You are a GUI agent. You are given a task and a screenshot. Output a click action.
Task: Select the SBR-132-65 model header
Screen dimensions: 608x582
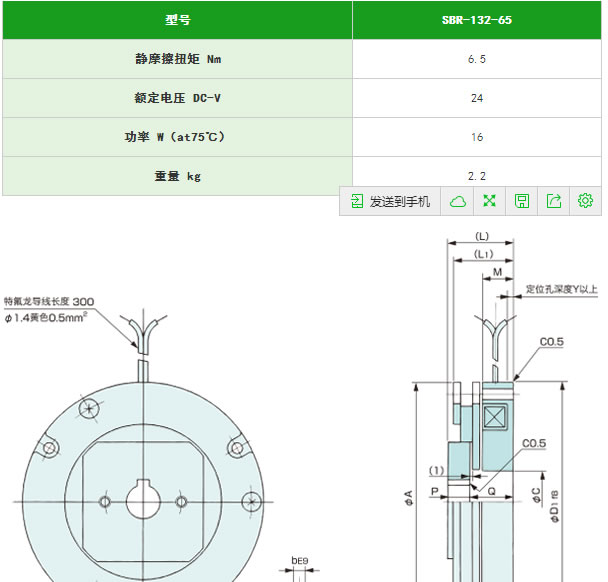coord(477,20)
